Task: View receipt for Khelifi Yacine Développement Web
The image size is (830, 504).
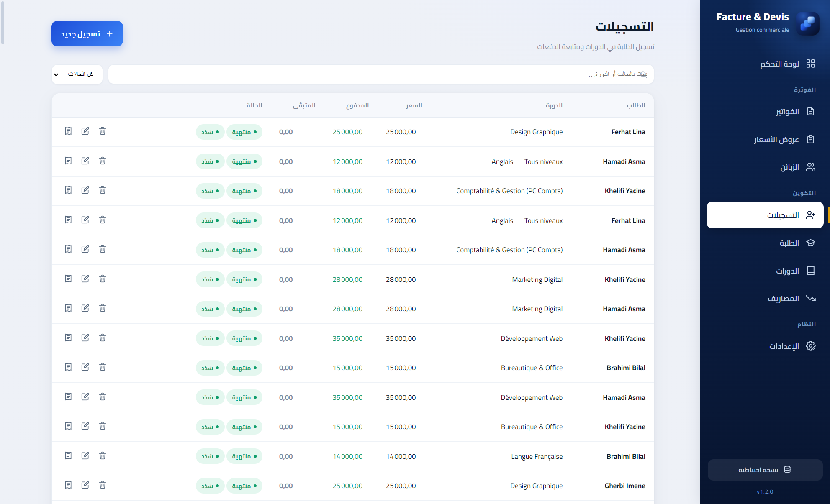Action: 68,338
